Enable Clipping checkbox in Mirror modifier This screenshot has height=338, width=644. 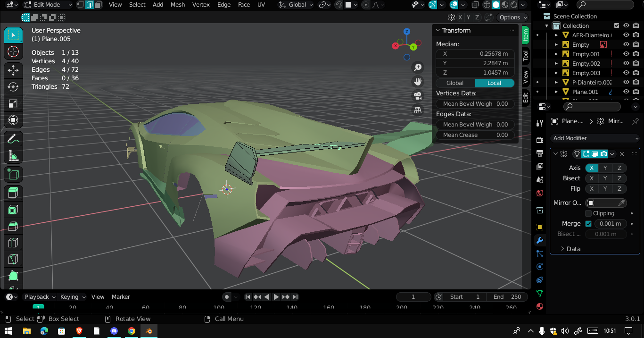[x=588, y=213]
